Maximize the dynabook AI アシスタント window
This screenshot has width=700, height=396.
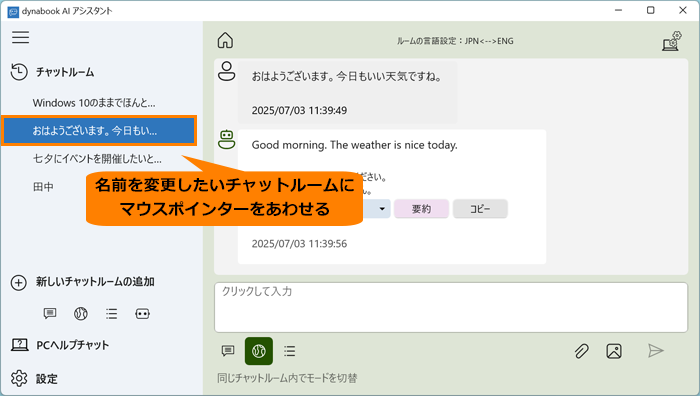[x=650, y=10]
